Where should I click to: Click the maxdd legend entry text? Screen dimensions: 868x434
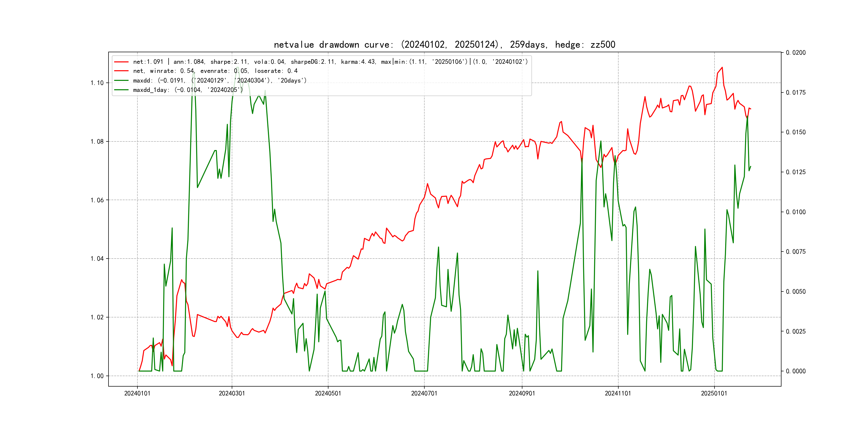point(220,80)
